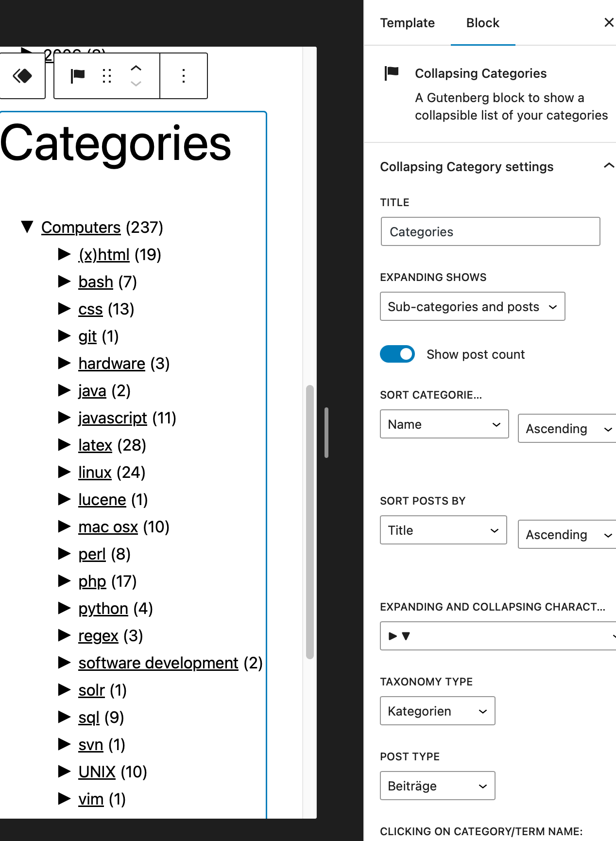Image resolution: width=616 pixels, height=841 pixels.
Task: Switch to the Template tab
Action: click(x=407, y=23)
